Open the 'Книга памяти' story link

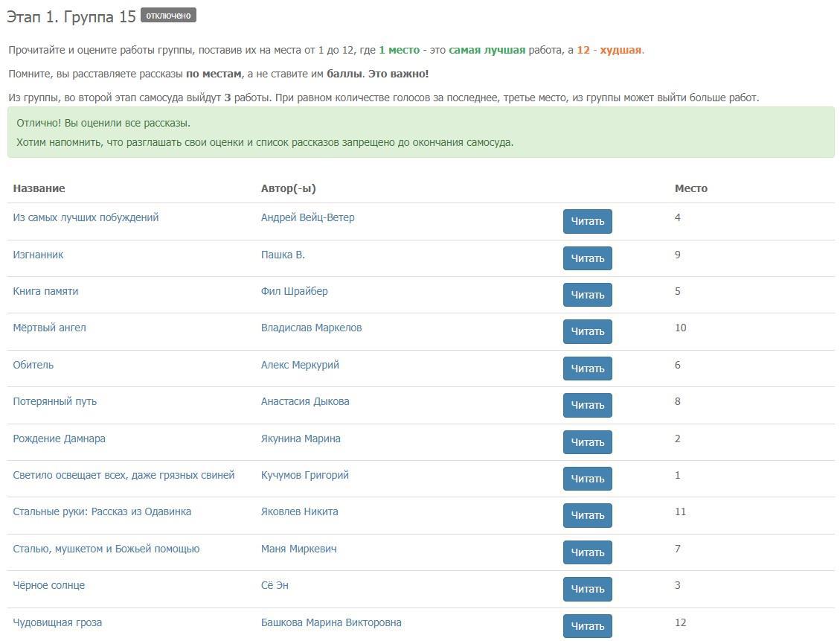pos(45,291)
